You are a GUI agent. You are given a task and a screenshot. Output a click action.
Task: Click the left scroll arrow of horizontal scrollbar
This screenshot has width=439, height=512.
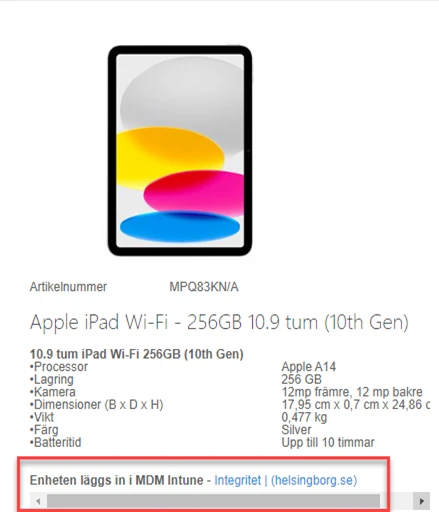pos(38,501)
